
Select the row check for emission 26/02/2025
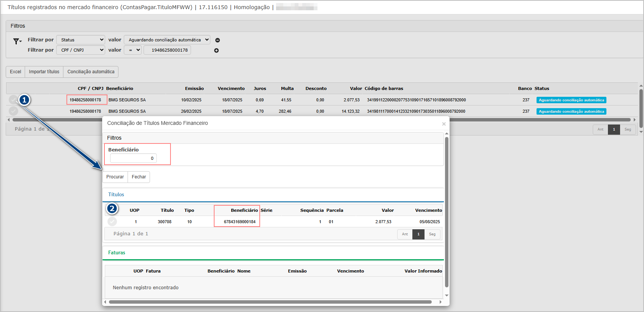(x=14, y=111)
